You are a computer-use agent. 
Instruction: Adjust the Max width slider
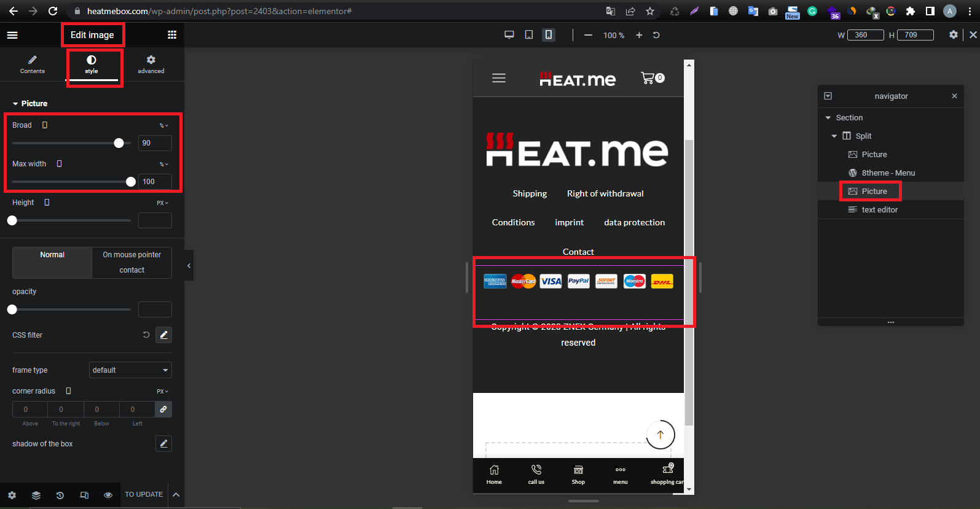tap(71, 182)
